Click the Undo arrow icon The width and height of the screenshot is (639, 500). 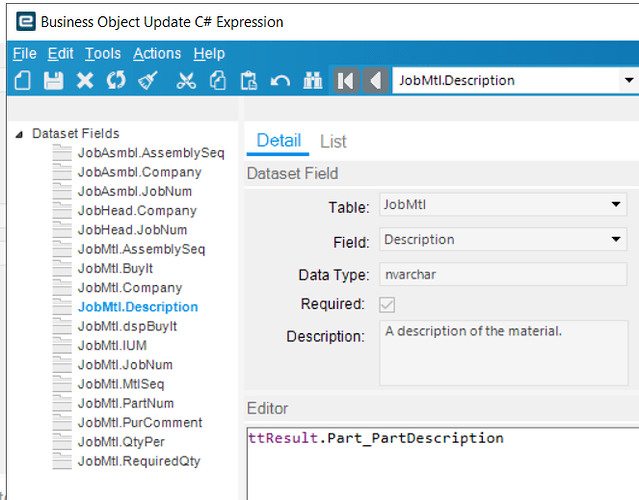tap(280, 81)
